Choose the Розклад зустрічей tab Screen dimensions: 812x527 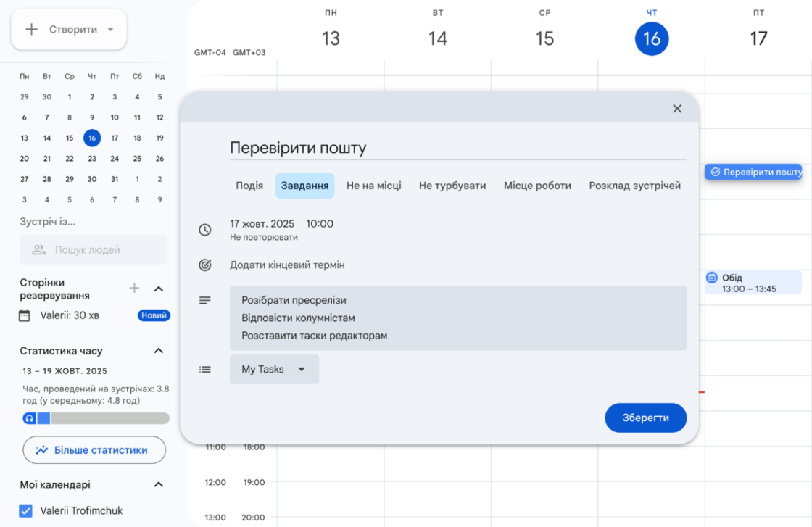[x=634, y=186]
